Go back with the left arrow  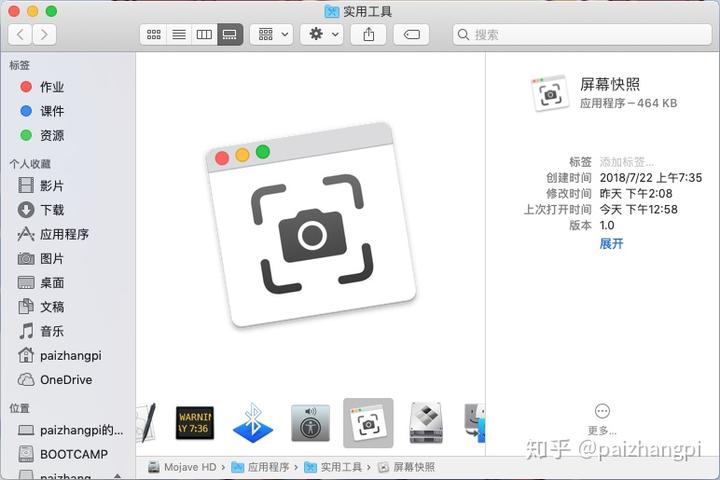click(x=21, y=34)
